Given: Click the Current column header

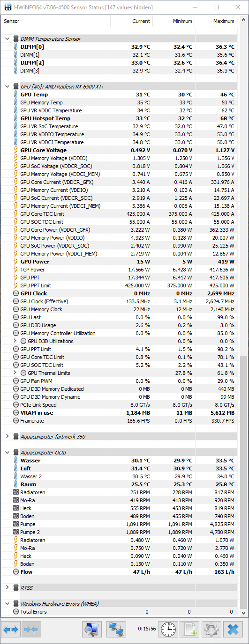Looking at the screenshot, I should (x=132, y=22).
